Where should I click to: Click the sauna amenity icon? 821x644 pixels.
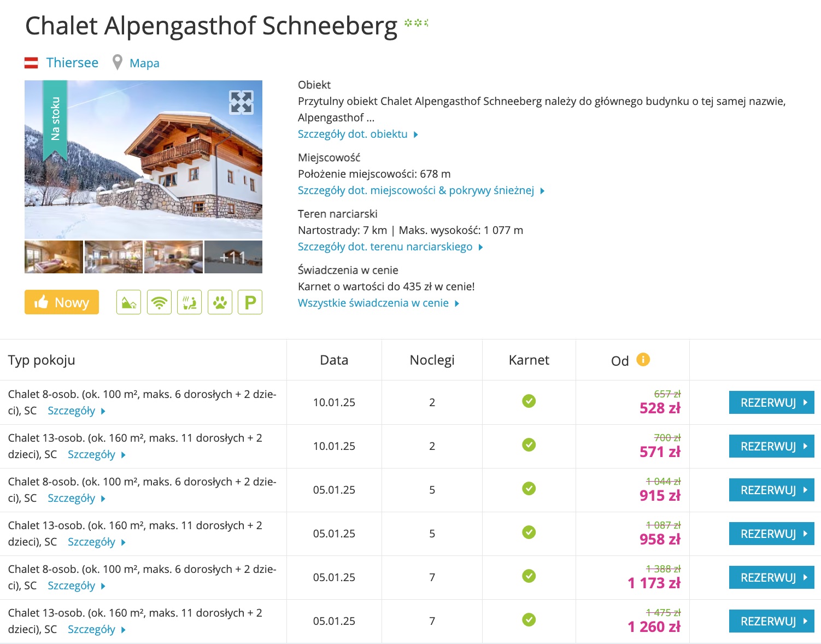click(x=190, y=302)
